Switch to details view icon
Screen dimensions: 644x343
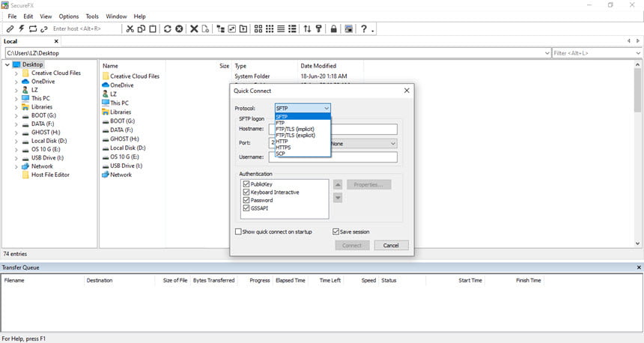(293, 28)
